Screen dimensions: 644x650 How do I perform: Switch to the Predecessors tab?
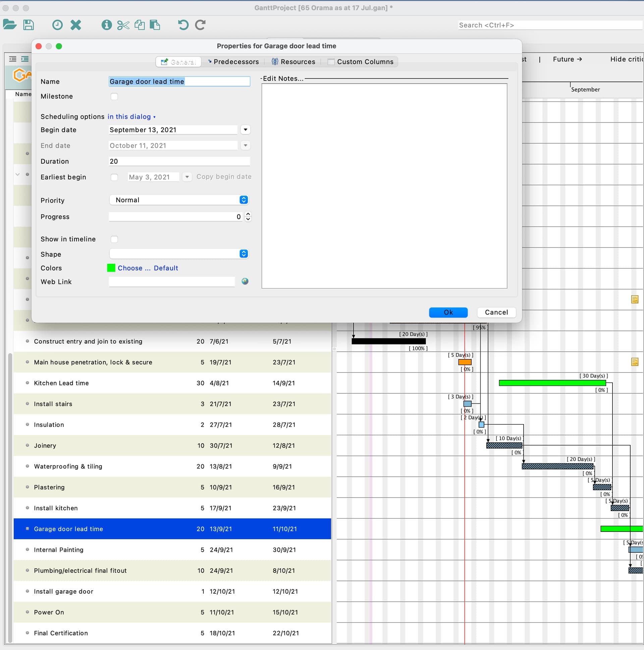click(233, 61)
